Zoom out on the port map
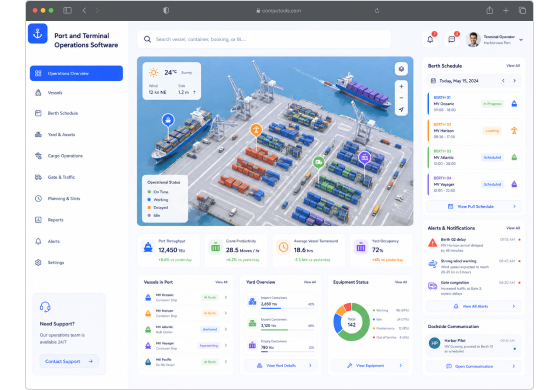Viewport: 560px width, 390px height. (x=401, y=98)
